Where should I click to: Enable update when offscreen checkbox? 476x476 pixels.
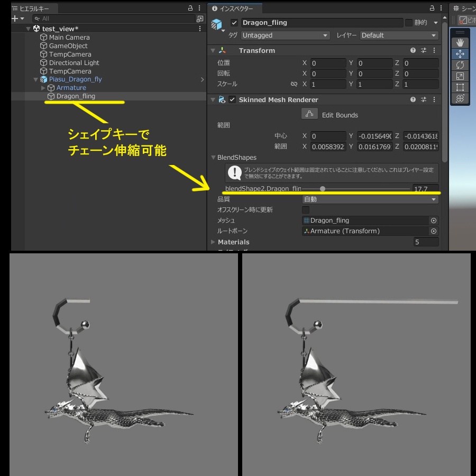306,210
